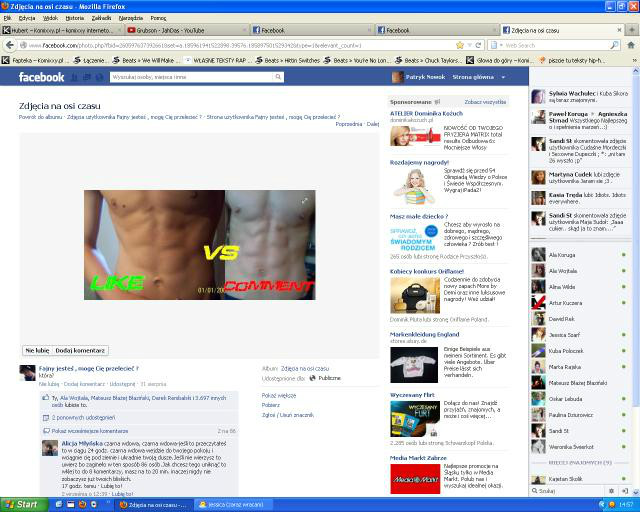This screenshot has width=640, height=512.
Task: Open chat with Artur Kuczera
Action: [x=579, y=303]
